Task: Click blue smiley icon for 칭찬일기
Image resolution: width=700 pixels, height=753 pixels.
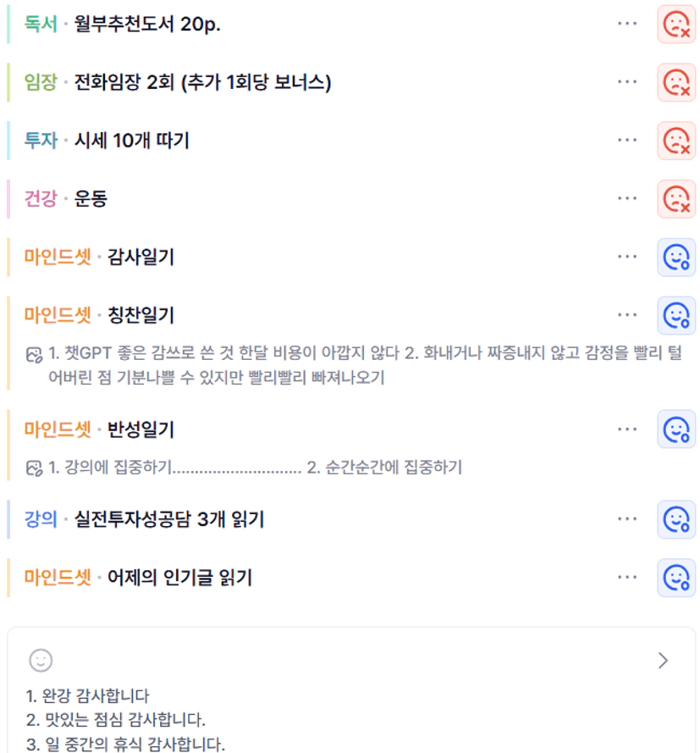Action: [x=676, y=315]
